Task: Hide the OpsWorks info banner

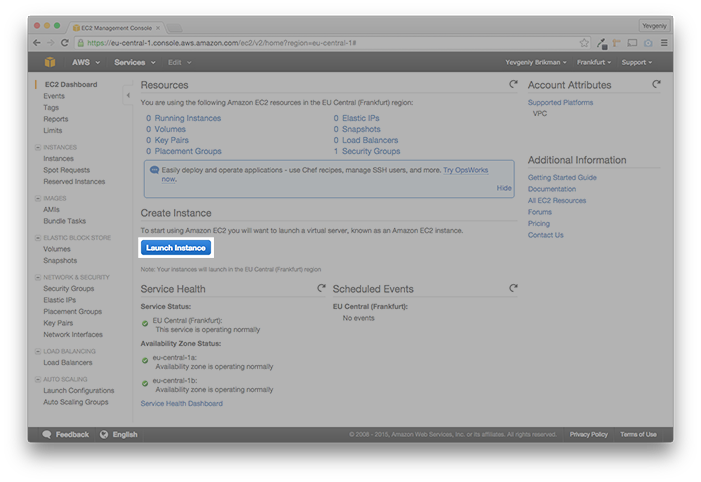Action: tap(504, 188)
